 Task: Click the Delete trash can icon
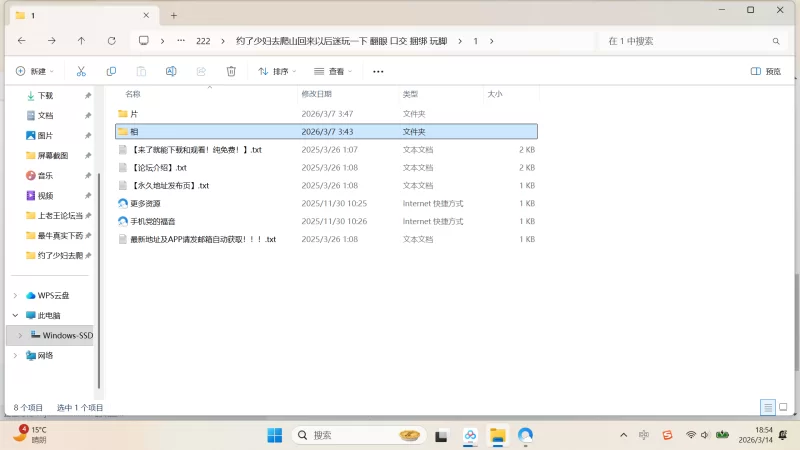point(231,71)
